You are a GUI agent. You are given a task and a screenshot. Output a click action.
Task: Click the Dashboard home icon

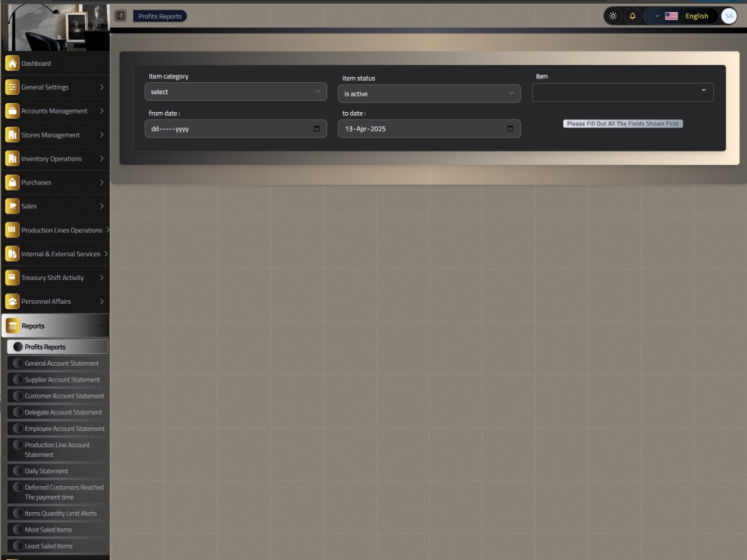point(12,63)
